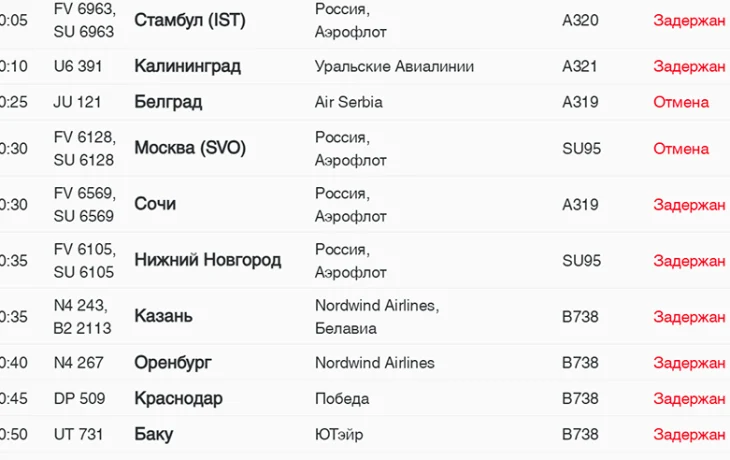Open the Краснодар flight details
The width and height of the screenshot is (730, 460).
pyautogui.click(x=178, y=398)
